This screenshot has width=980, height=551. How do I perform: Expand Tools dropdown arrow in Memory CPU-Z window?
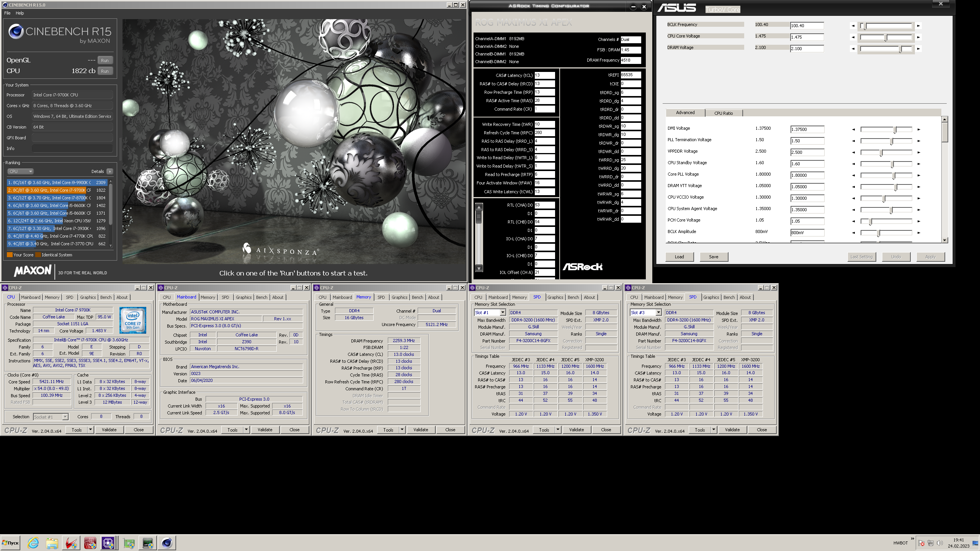(x=402, y=430)
